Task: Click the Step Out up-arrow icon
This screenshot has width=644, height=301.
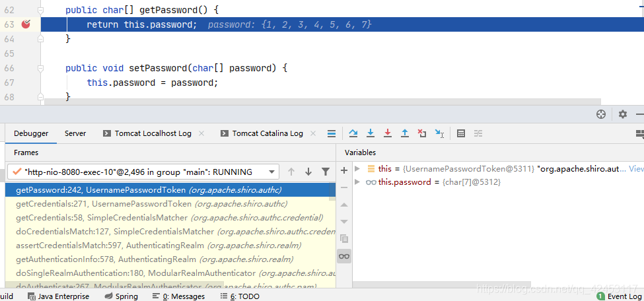Action: click(x=404, y=133)
